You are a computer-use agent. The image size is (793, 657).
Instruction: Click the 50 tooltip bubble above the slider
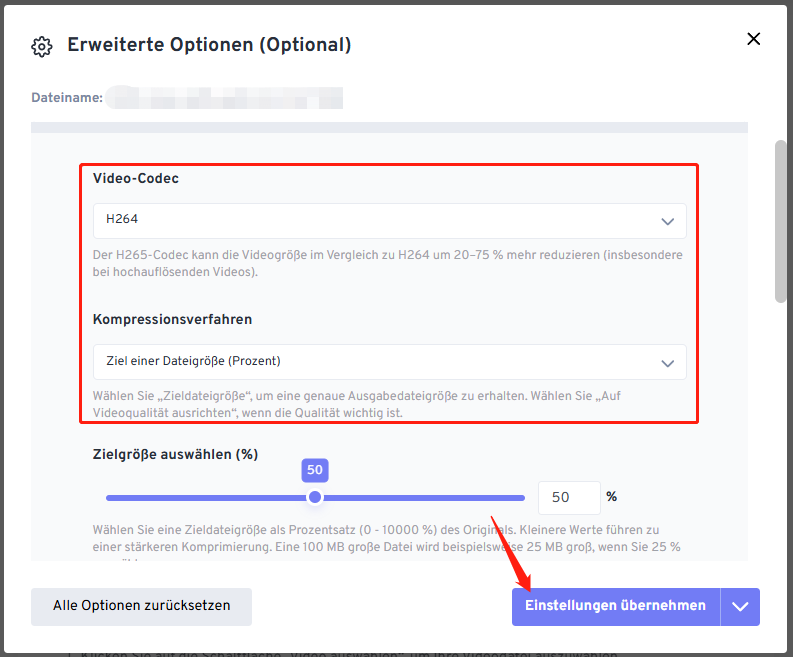(x=315, y=470)
